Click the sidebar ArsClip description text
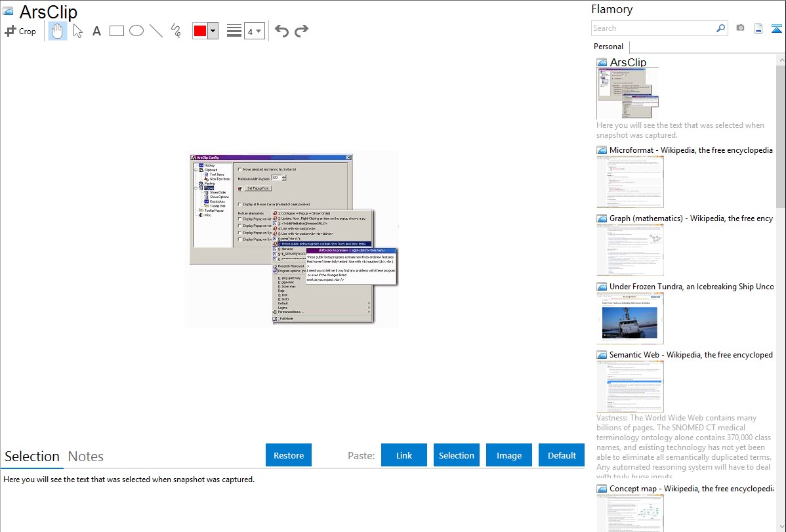The width and height of the screenshot is (786, 532). point(680,130)
